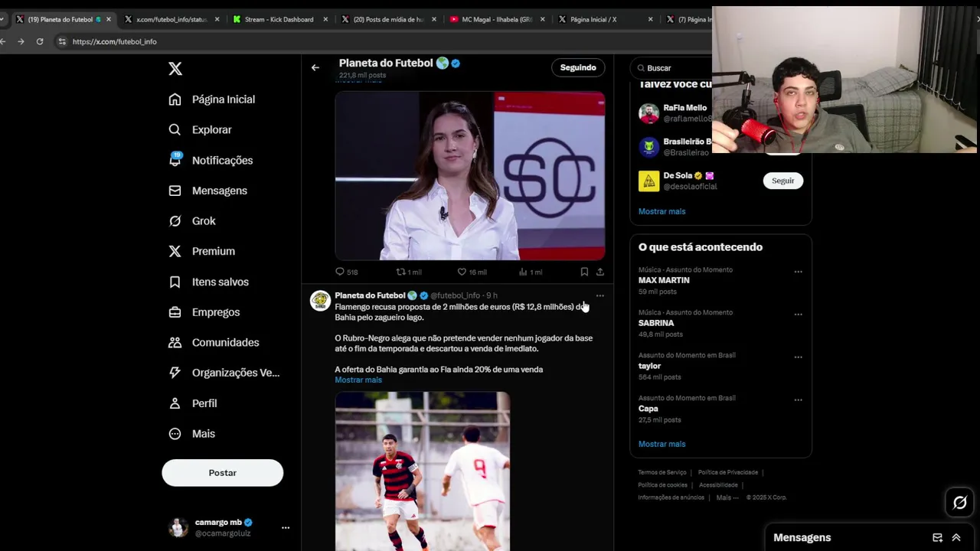
Task: Open De Sola profile avatar
Action: tap(648, 181)
